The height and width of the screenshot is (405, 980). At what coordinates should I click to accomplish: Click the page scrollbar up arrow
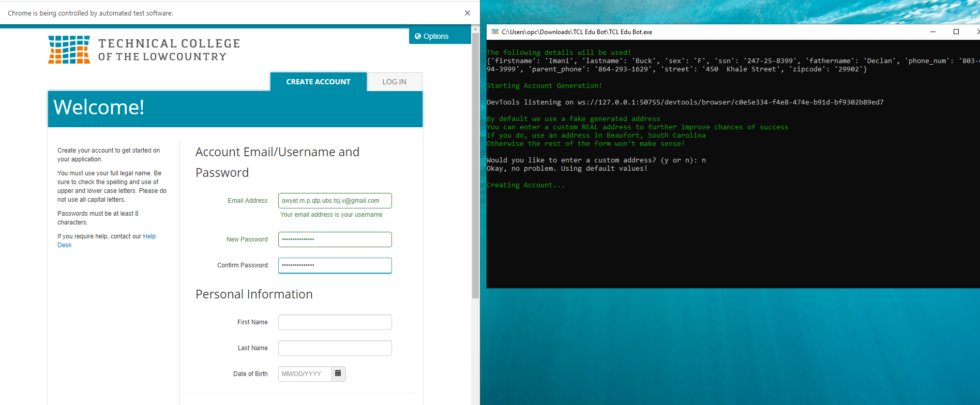coord(475,28)
